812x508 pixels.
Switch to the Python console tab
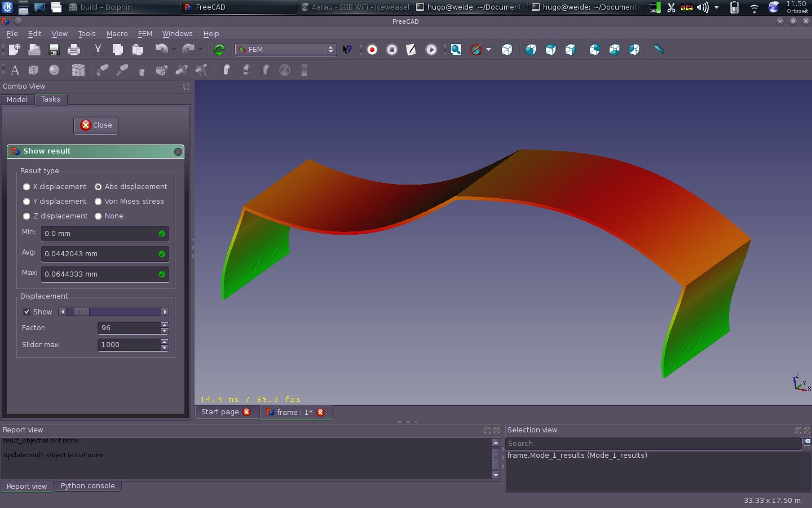(x=87, y=486)
